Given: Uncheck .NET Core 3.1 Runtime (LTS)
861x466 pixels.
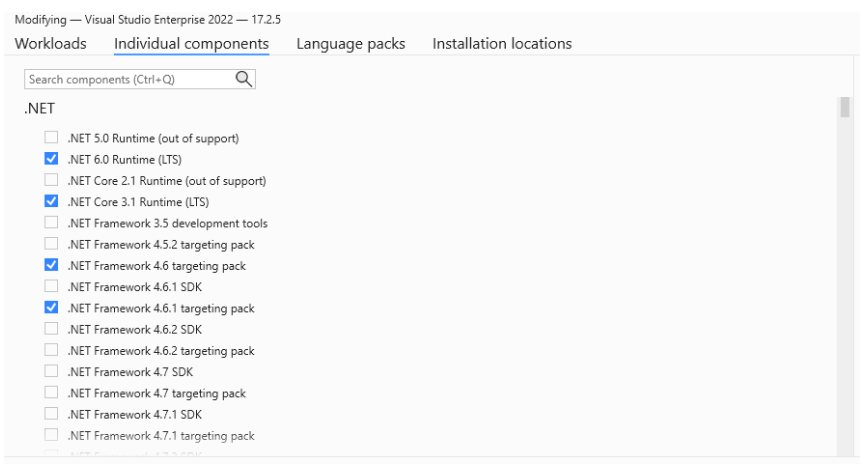Looking at the screenshot, I should pyautogui.click(x=51, y=201).
